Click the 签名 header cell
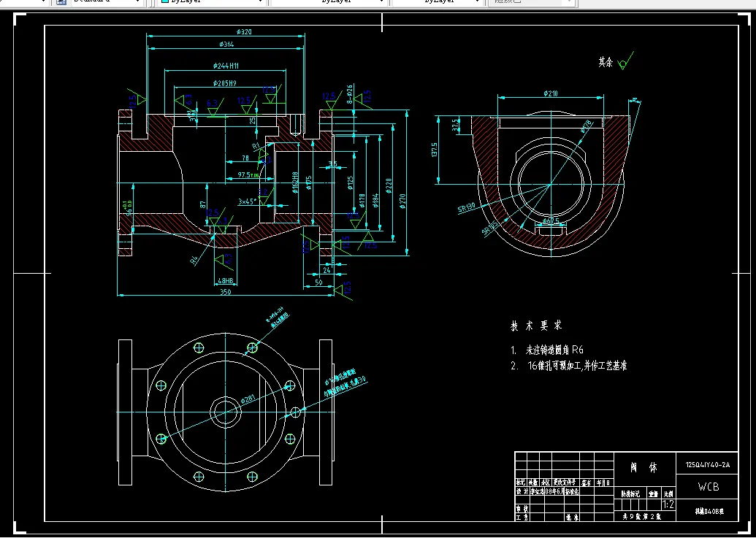756x538 pixels. tap(587, 482)
